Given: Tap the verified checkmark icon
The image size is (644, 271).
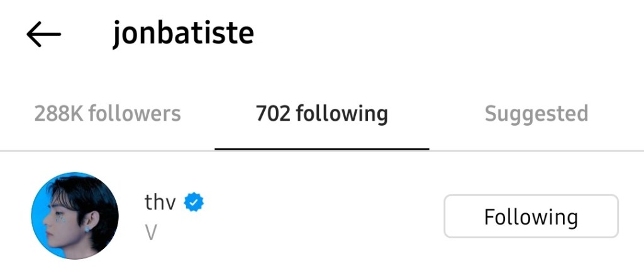Looking at the screenshot, I should (194, 202).
